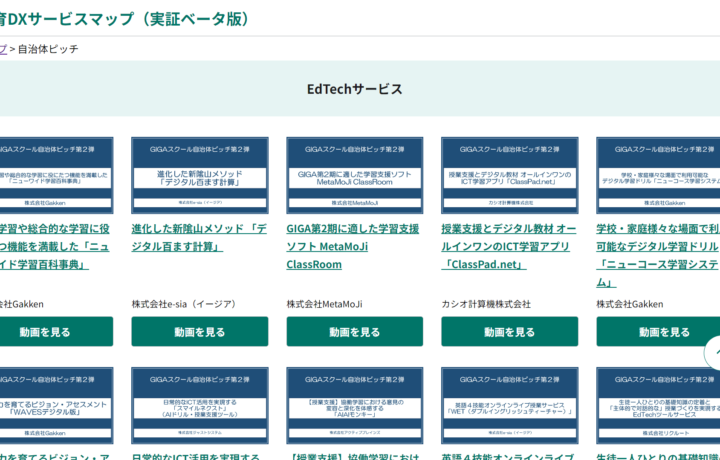Watch video for ニューコース学習システム card
This screenshot has height=460, width=720.
pyautogui.click(x=658, y=331)
